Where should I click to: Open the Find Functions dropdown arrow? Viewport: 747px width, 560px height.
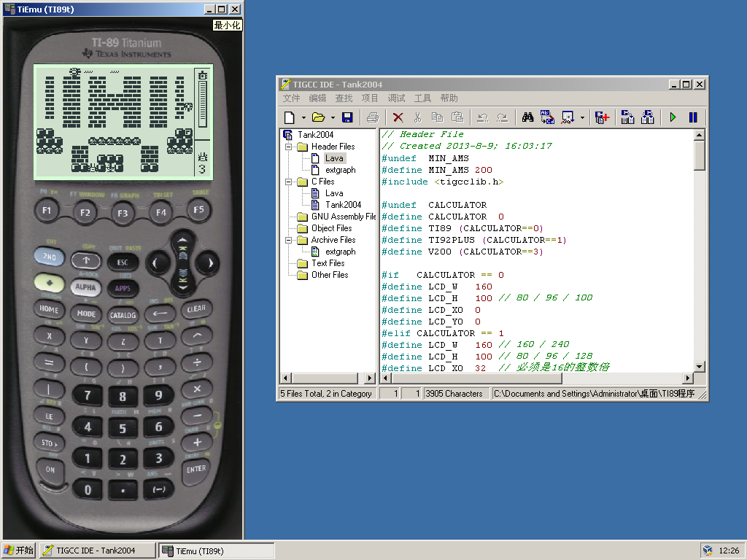582,117
